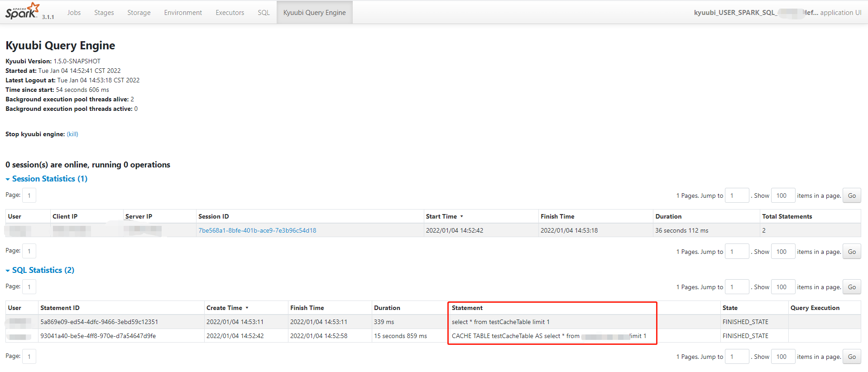Sort sessions by Start Time column
Image resolution: width=868 pixels, height=372 pixels.
point(444,216)
